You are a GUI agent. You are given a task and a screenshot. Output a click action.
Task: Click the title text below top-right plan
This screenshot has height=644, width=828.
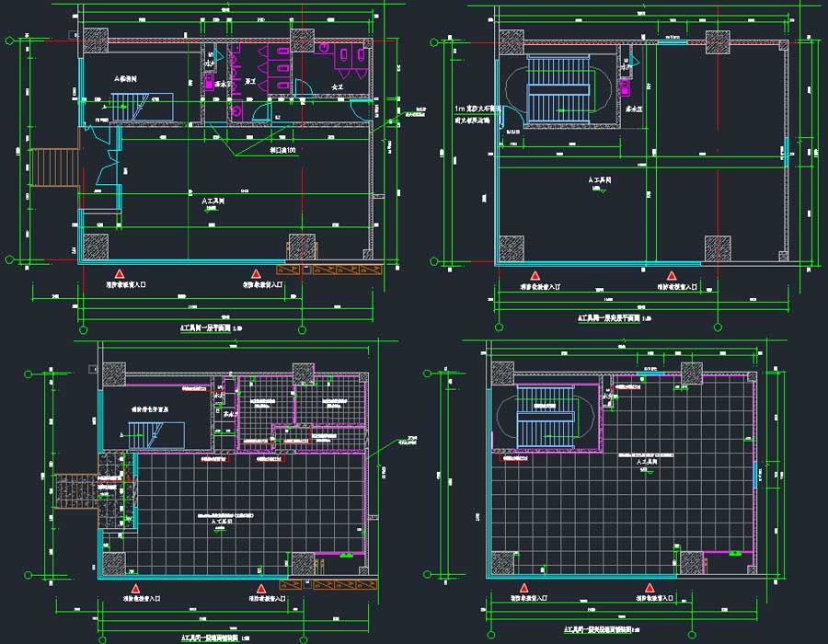(x=614, y=317)
